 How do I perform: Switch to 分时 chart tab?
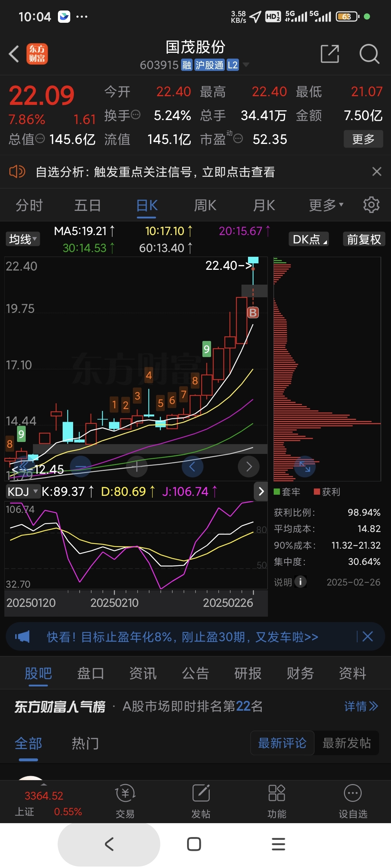29,205
